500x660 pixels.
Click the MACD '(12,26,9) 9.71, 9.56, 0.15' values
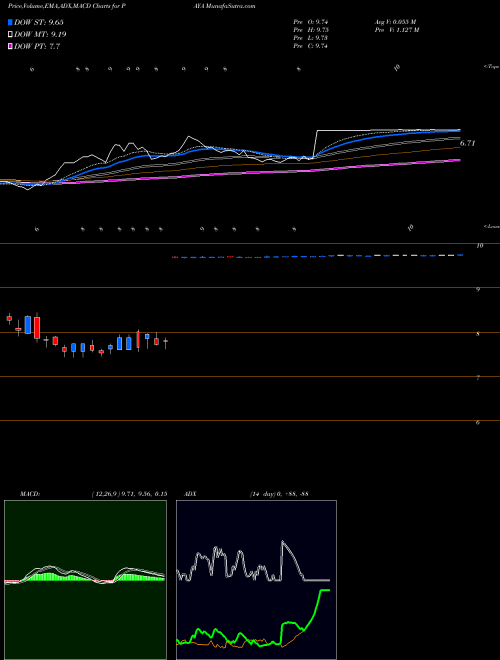(129, 494)
